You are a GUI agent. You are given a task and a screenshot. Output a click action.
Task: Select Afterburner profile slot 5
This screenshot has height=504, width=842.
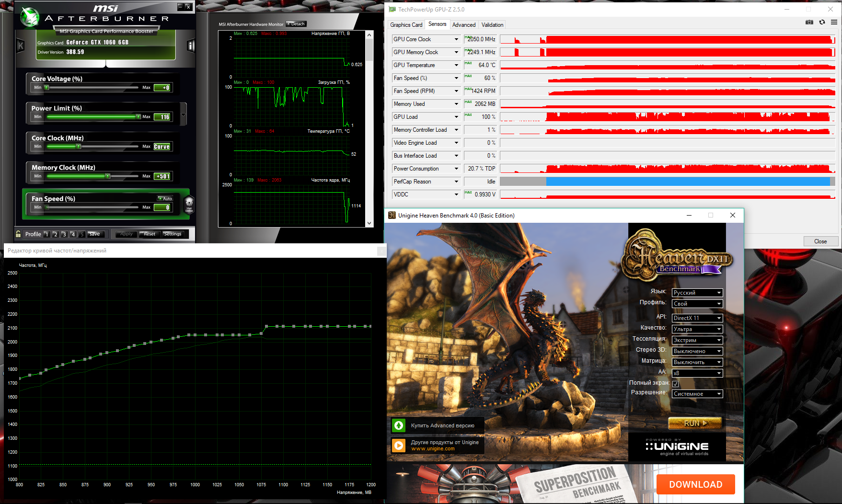(x=82, y=234)
